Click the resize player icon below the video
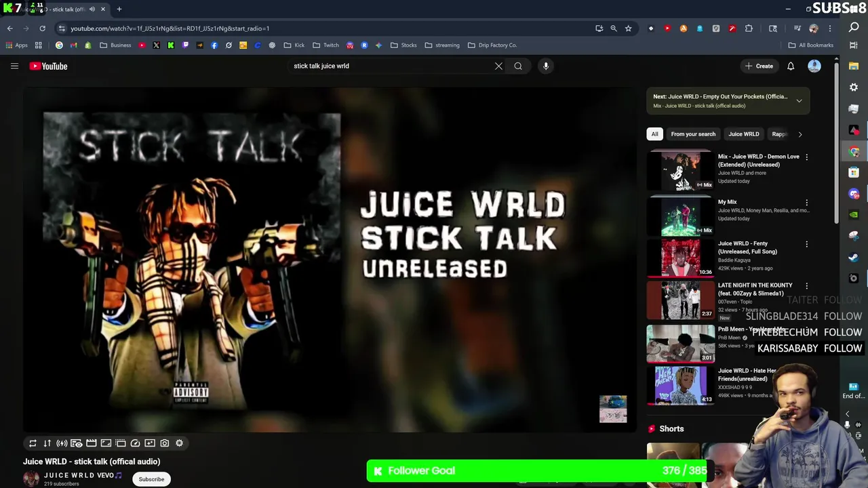The height and width of the screenshot is (488, 868). pos(106,443)
